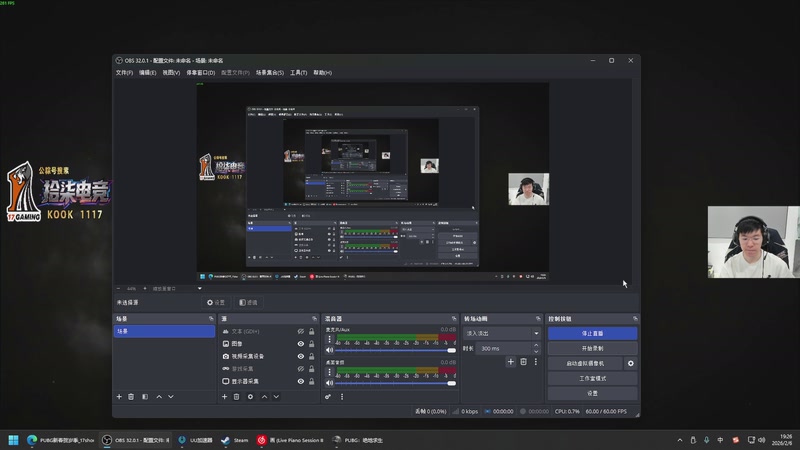Undock the Sources panel via its float icon
Viewport: 800px width, 450px height.
(314, 318)
